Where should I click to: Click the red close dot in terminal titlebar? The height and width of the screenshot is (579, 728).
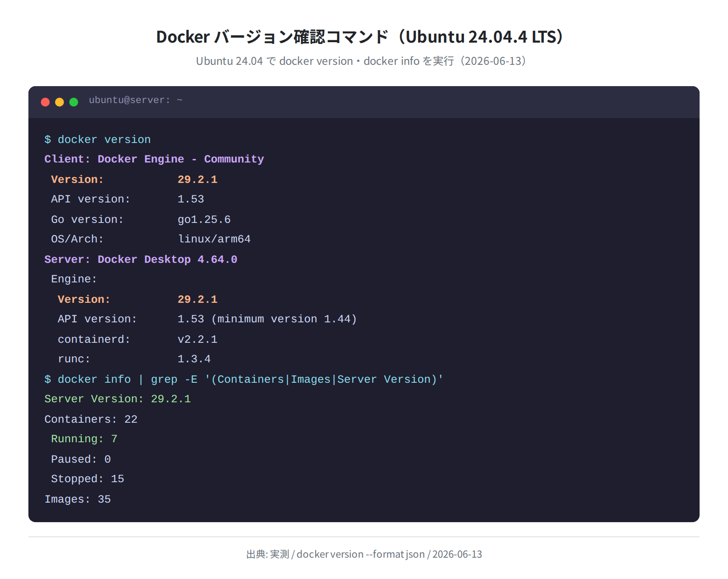pyautogui.click(x=45, y=102)
